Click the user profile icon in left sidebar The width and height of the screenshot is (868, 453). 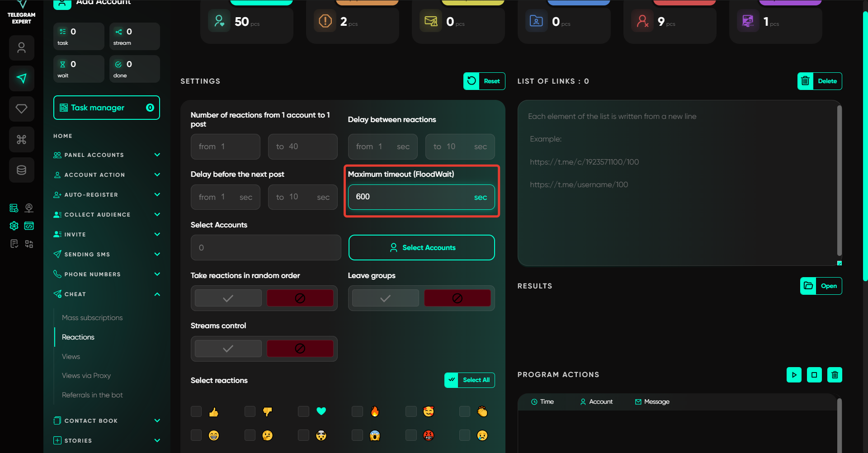click(21, 48)
